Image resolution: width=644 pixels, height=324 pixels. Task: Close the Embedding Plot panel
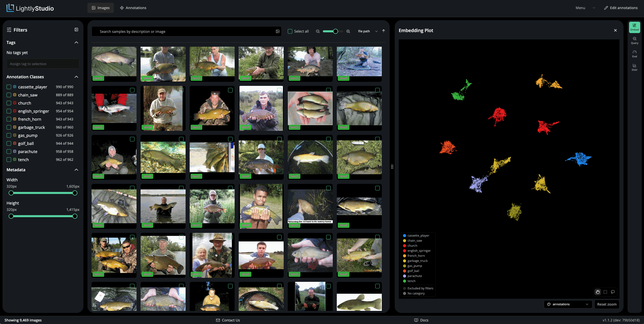pos(615,30)
